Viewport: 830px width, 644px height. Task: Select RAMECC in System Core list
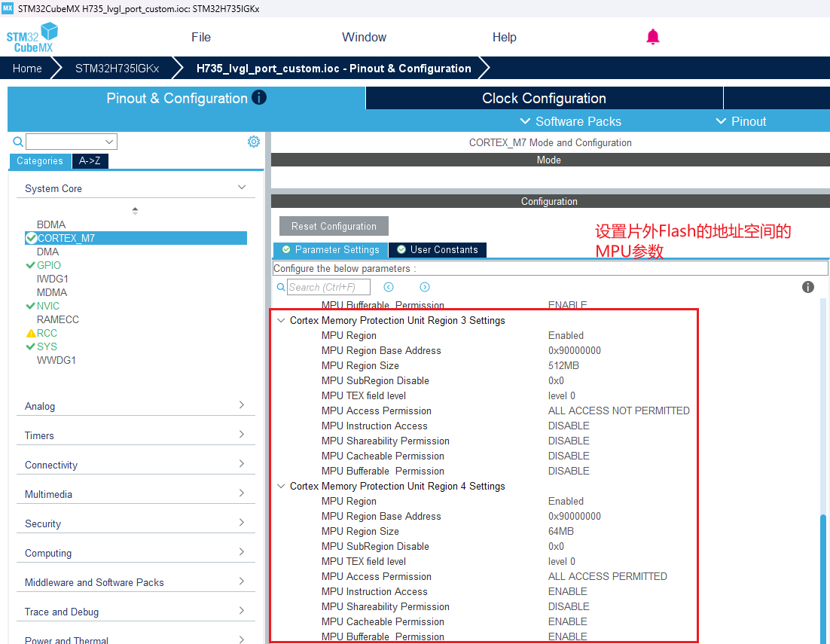tap(58, 319)
